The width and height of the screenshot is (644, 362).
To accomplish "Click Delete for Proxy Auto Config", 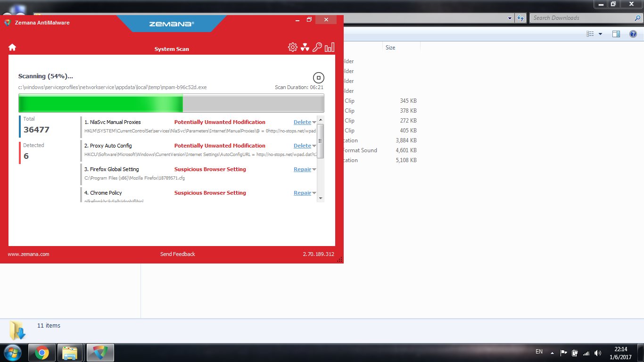I will point(302,146).
